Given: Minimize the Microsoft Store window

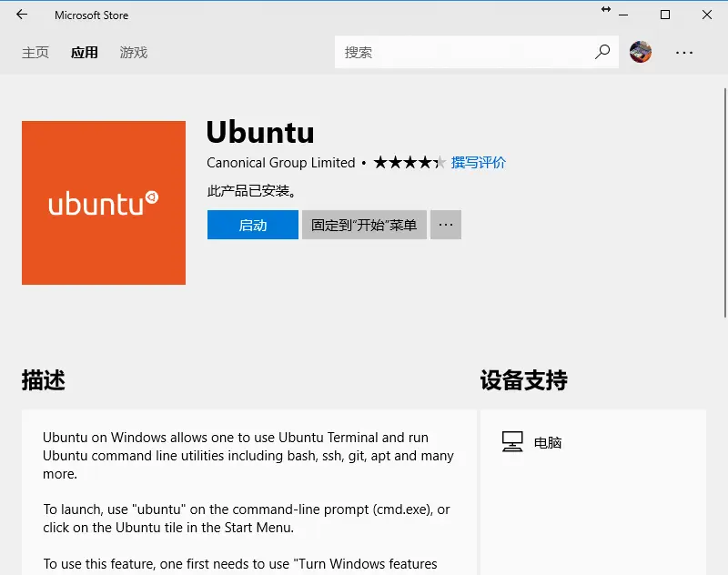Looking at the screenshot, I should tap(623, 15).
